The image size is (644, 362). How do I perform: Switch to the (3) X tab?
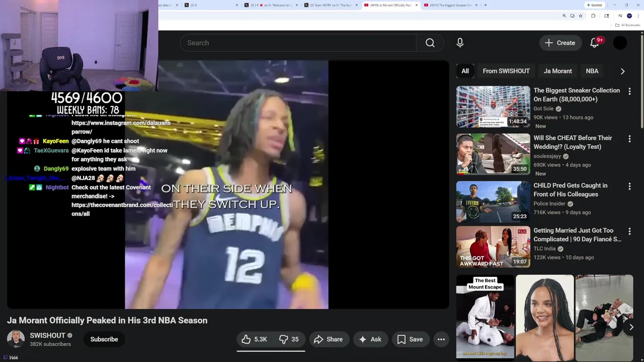click(x=211, y=5)
